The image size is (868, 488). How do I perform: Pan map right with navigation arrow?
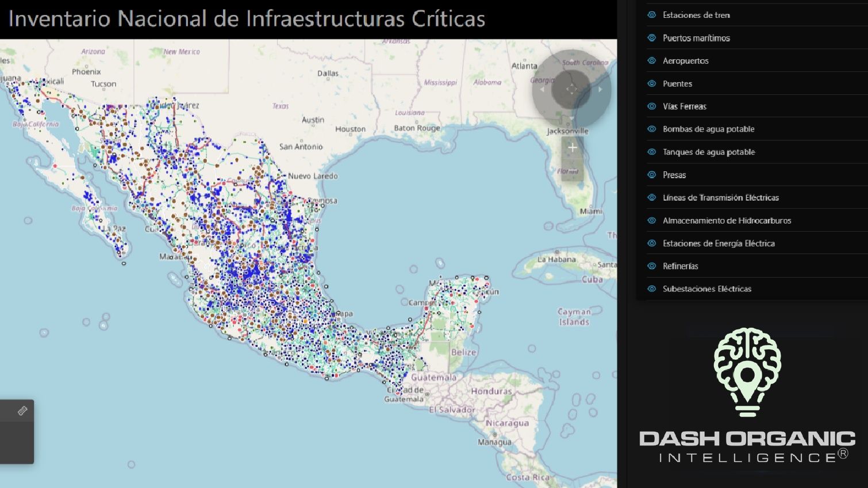pos(600,89)
